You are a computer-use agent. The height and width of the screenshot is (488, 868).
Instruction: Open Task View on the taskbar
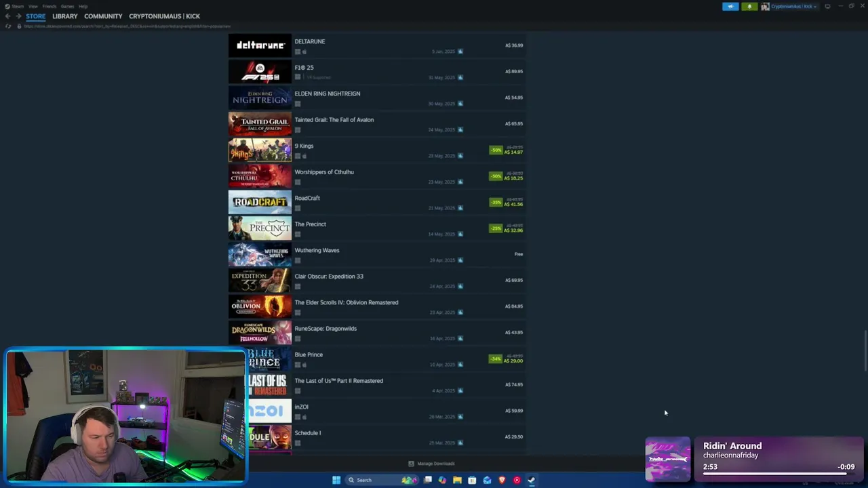pos(428,480)
